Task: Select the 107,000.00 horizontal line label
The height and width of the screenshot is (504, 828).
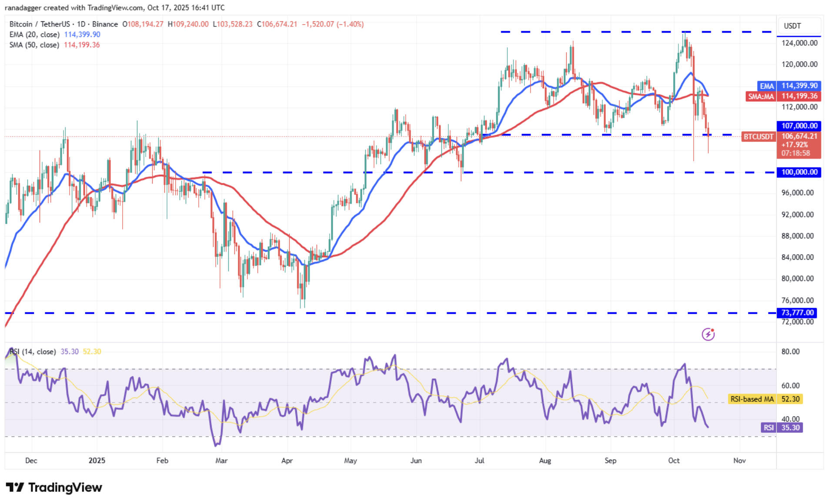Action: coord(799,126)
